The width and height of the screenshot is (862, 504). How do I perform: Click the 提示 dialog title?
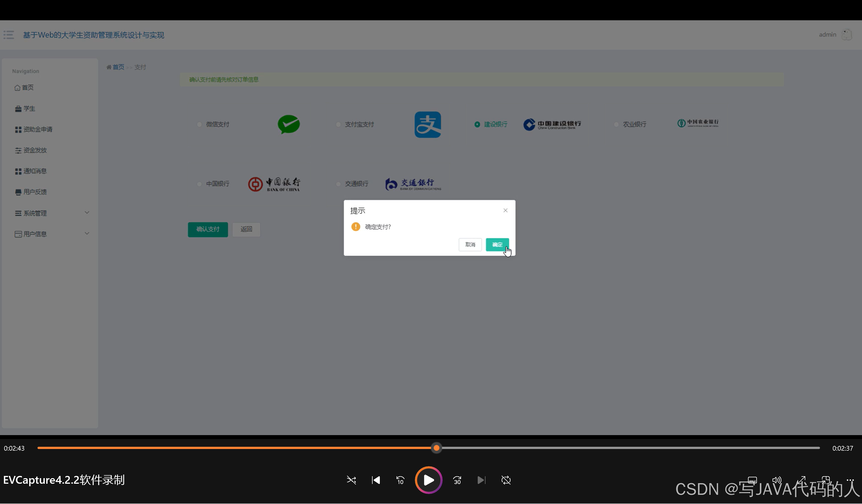358,211
